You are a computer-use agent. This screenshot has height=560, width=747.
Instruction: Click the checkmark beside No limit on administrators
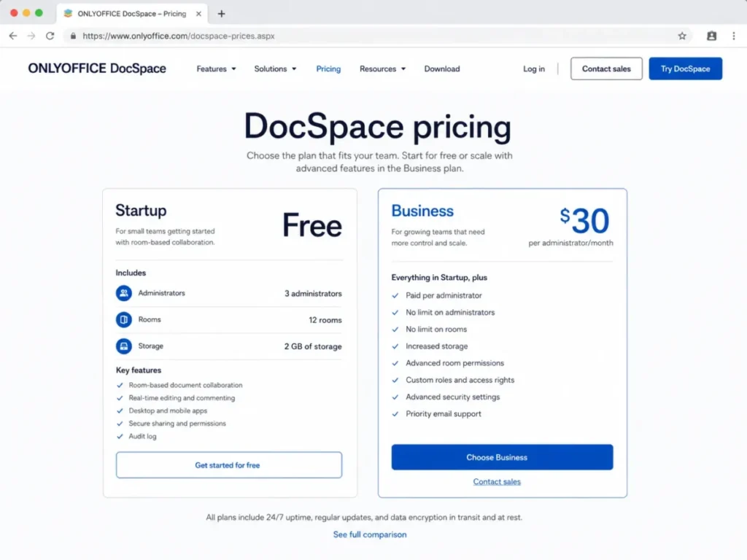pos(395,312)
